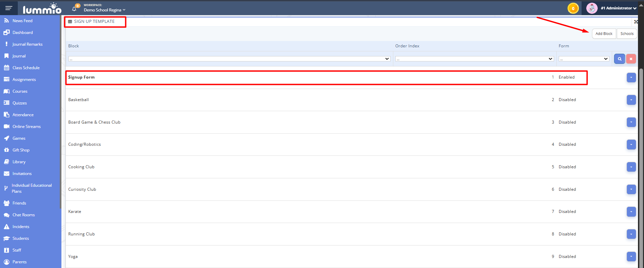644x268 pixels.
Task: Select the Running Club block name
Action: tap(82, 234)
